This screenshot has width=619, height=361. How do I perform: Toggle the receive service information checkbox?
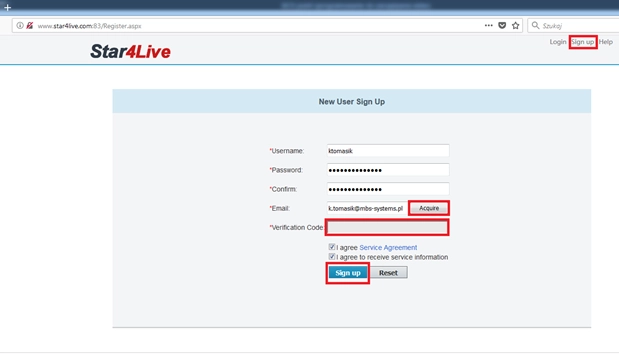pos(332,257)
